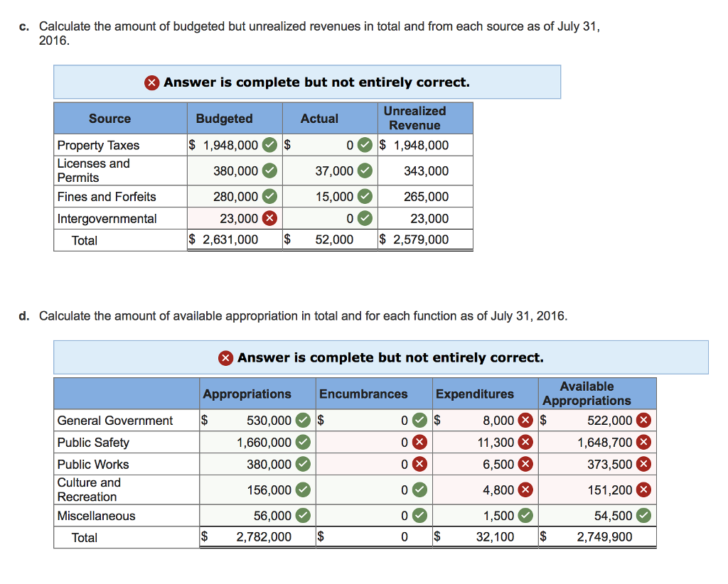The height and width of the screenshot is (584, 728).
Task: Click green check beside Miscellaneous encumbrances 0
Action: pos(419,515)
